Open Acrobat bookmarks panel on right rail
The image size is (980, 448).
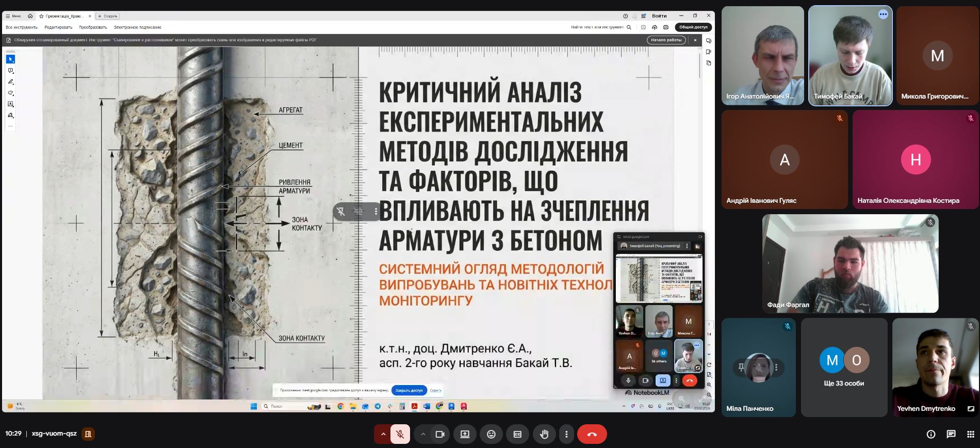point(709,52)
